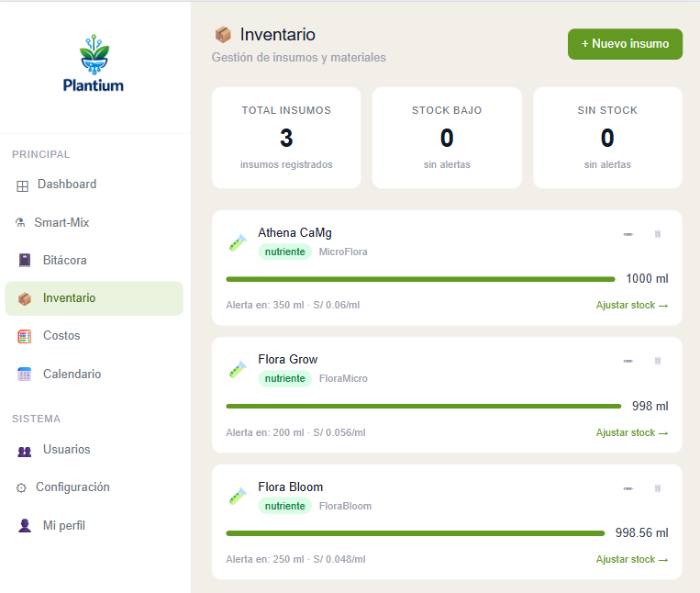The image size is (700, 593).
Task: Click the 'insumos registrados' caption
Action: coord(286,164)
